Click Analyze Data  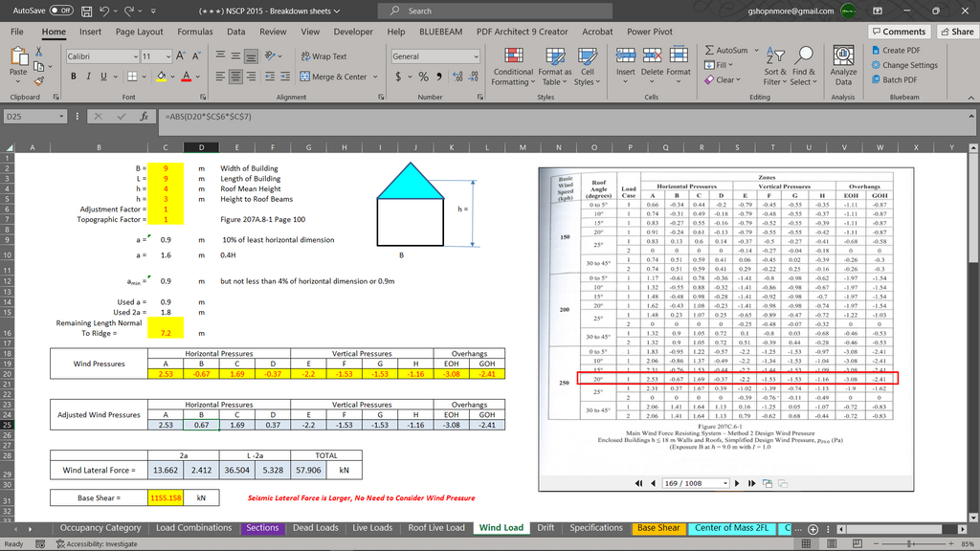(843, 66)
